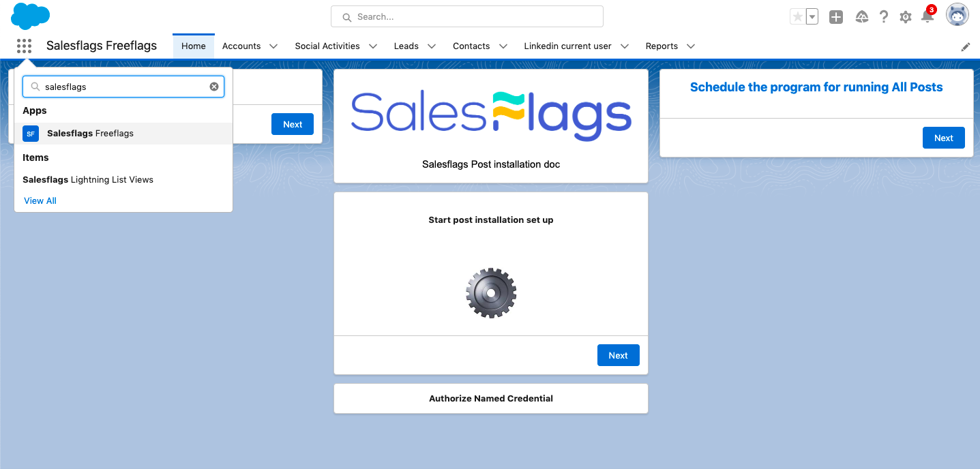Click the post installation gear image

click(491, 292)
